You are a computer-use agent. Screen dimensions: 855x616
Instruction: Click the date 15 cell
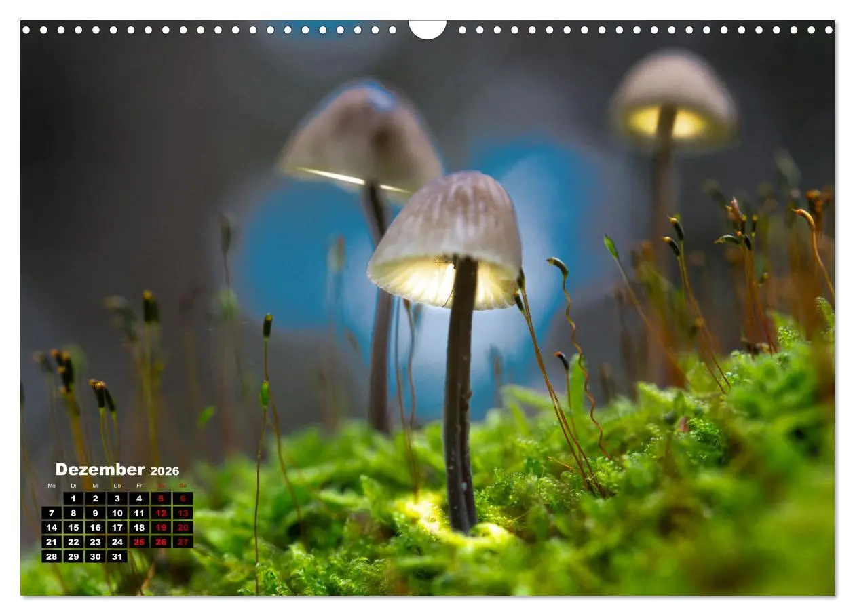(x=73, y=527)
